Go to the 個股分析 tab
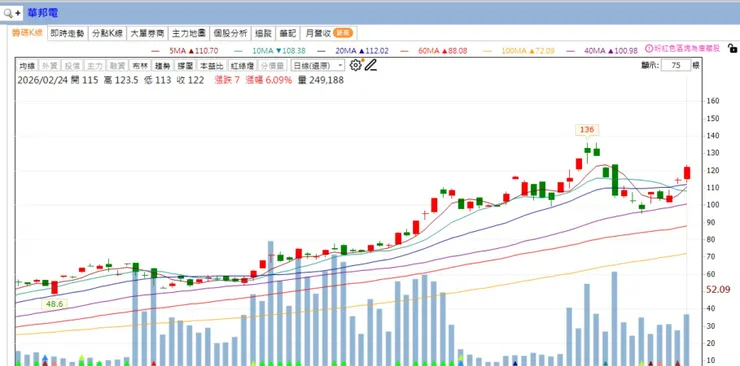Image resolution: width=740 pixels, height=366 pixels. [x=230, y=33]
